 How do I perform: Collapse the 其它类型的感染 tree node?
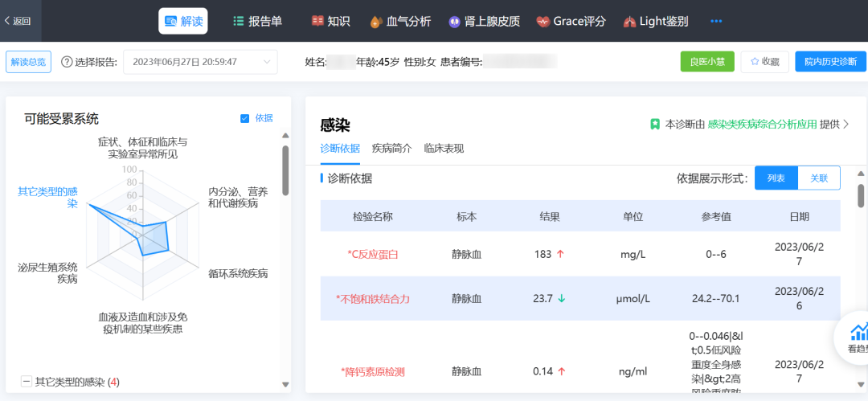click(x=27, y=382)
